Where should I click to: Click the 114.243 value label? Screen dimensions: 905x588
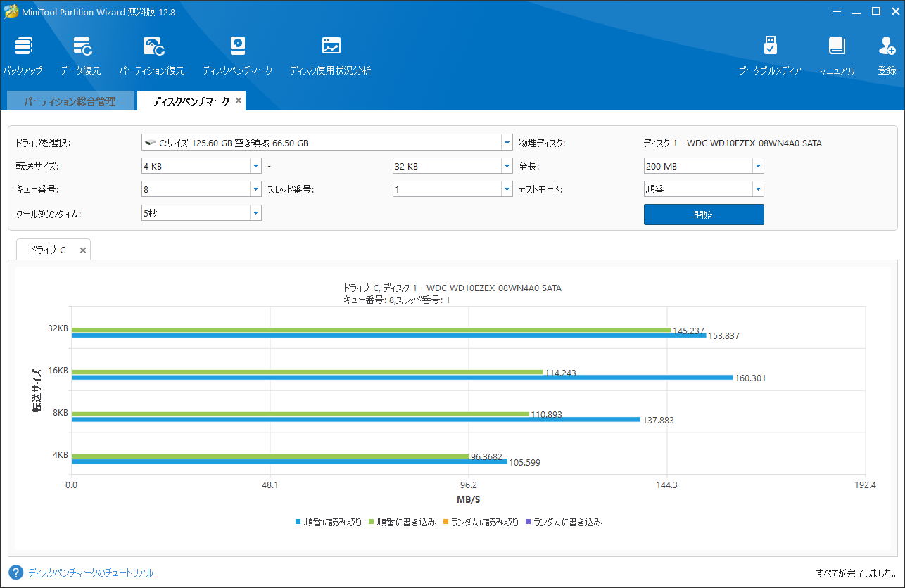[560, 373]
